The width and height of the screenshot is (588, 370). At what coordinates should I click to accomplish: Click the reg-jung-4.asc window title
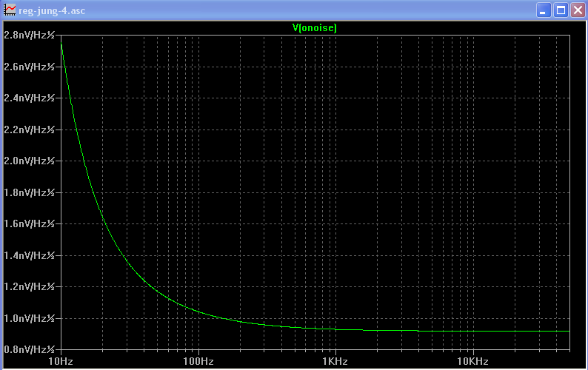point(52,10)
